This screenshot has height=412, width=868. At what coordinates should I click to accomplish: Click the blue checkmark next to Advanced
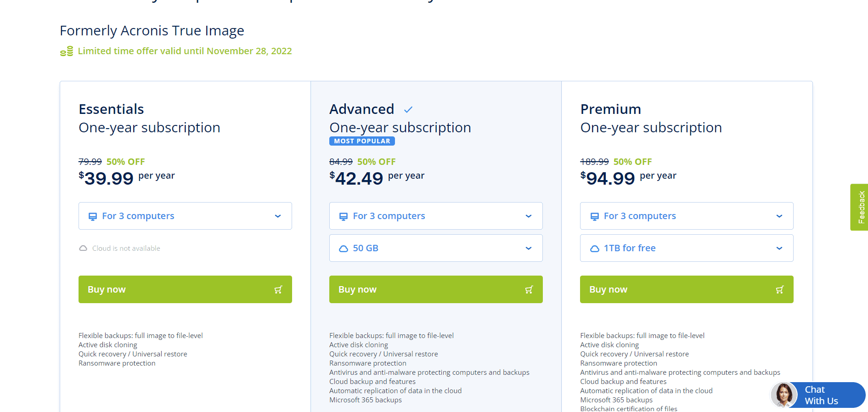408,109
